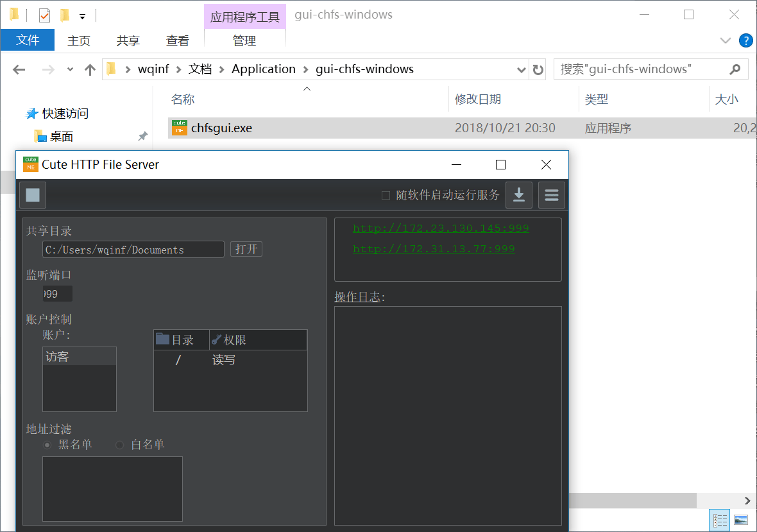Click the download arrow icon in toolbar

coord(519,195)
